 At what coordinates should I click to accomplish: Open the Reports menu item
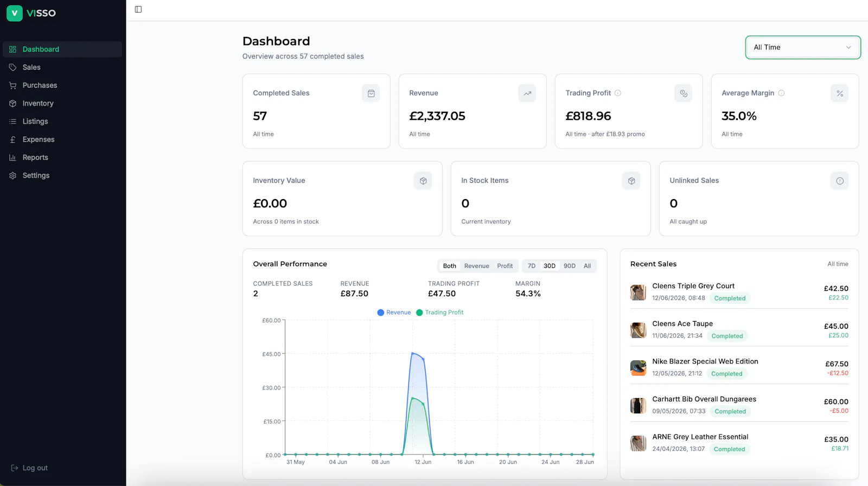coord(62,157)
